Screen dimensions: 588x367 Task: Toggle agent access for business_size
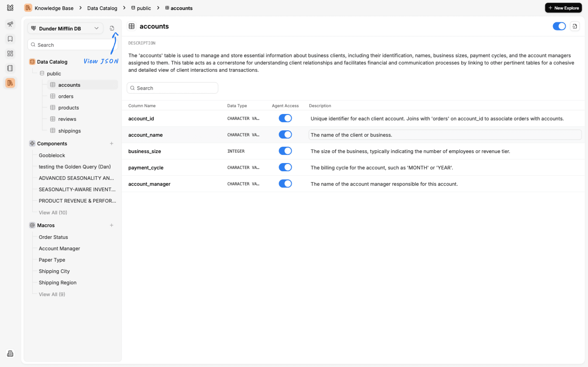[285, 151]
